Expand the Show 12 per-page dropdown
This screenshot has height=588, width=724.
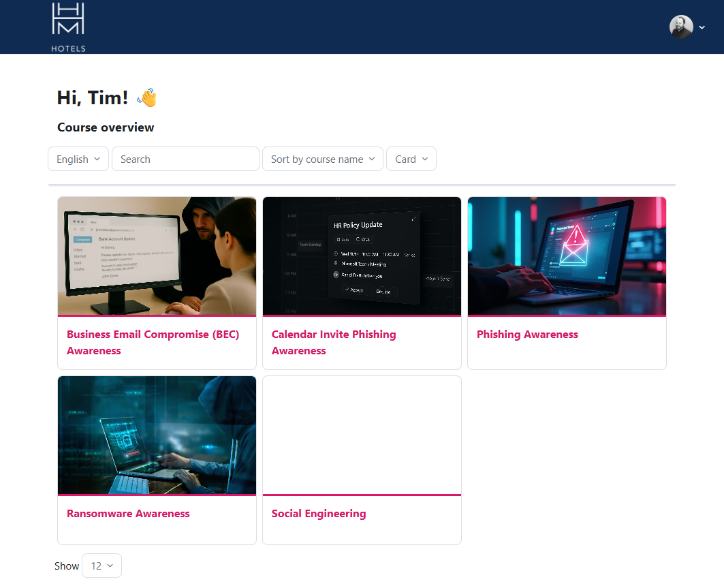click(x=101, y=566)
